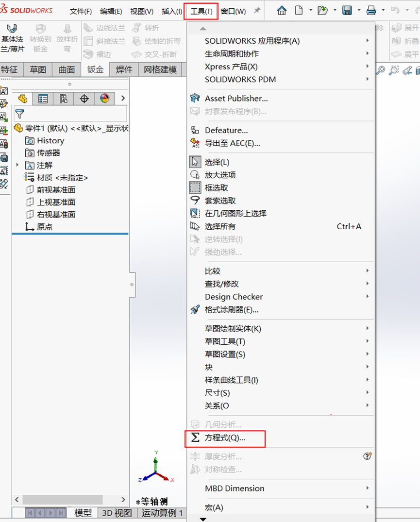Switch to the 钣金 tab
The image size is (420, 522).
click(x=96, y=69)
